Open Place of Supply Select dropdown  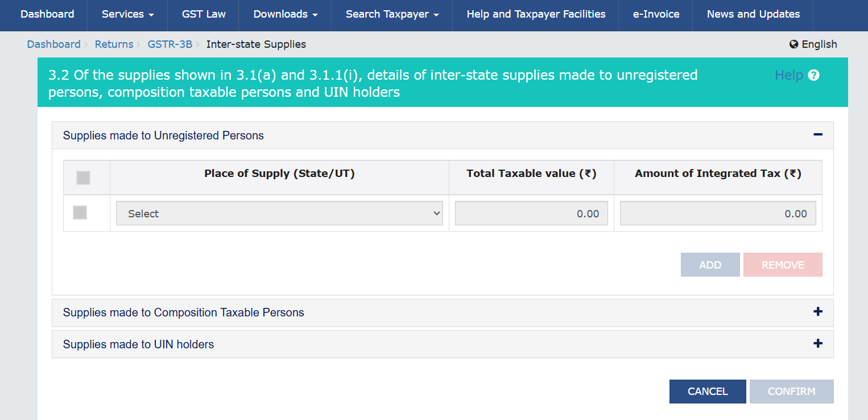(279, 213)
